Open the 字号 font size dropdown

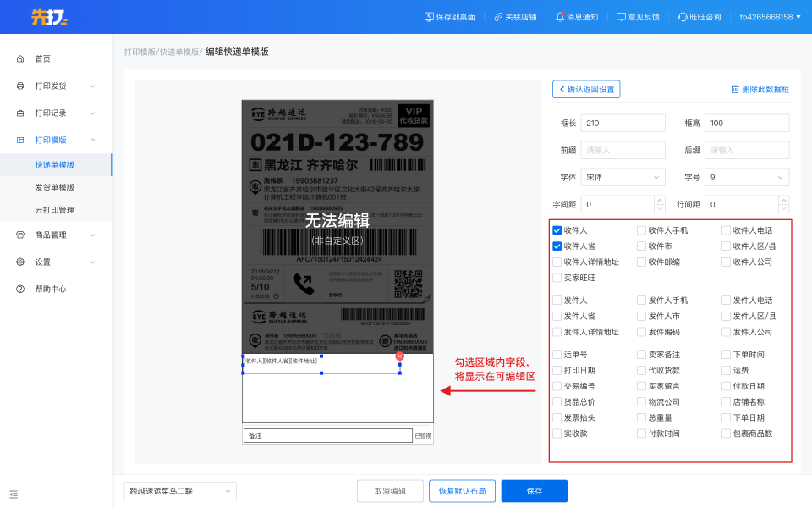click(x=746, y=177)
